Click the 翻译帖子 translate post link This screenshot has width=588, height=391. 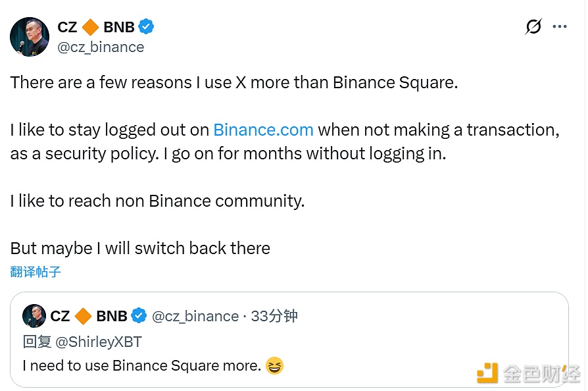36,272
